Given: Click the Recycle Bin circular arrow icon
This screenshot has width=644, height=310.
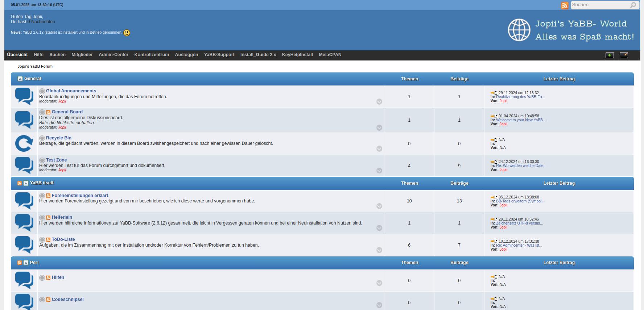Looking at the screenshot, I should (24, 143).
